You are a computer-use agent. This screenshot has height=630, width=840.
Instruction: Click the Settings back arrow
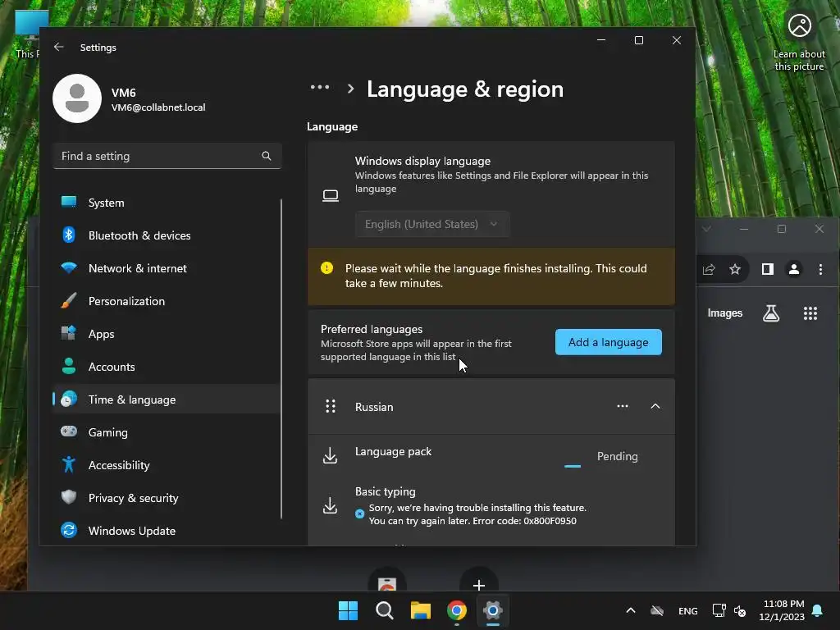(x=59, y=47)
